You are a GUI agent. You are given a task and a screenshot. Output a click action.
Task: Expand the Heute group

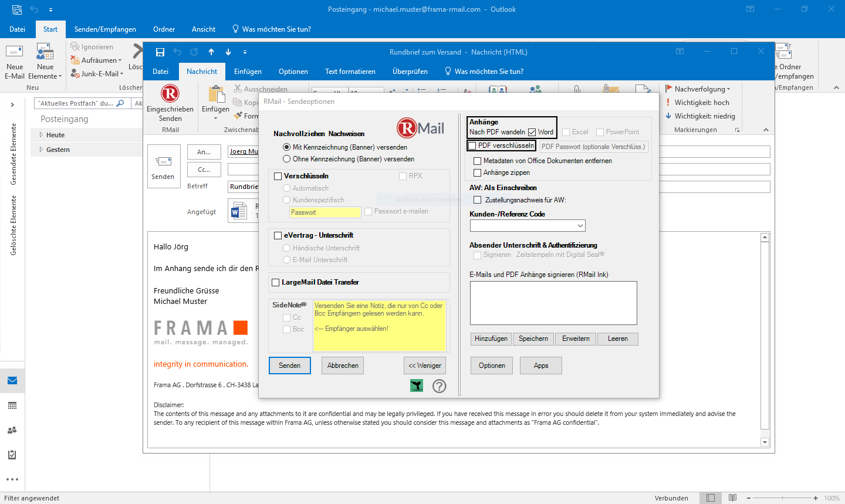tap(41, 135)
